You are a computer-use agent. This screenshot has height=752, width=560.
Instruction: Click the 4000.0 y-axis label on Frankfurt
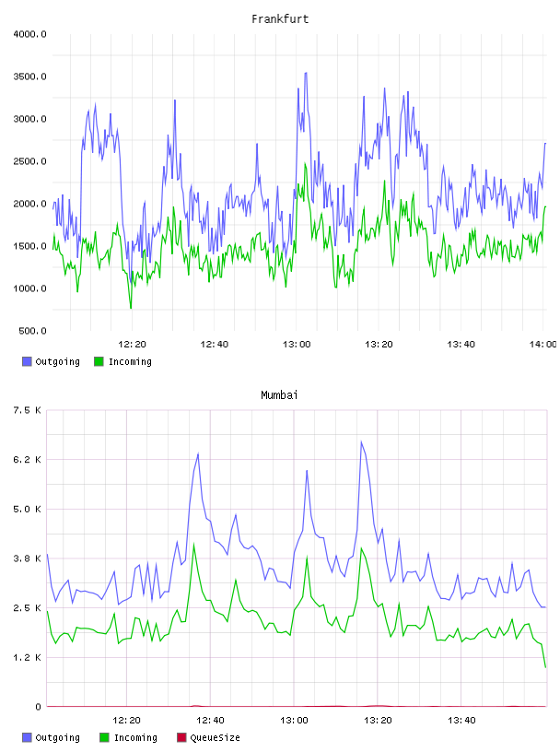[29, 34]
